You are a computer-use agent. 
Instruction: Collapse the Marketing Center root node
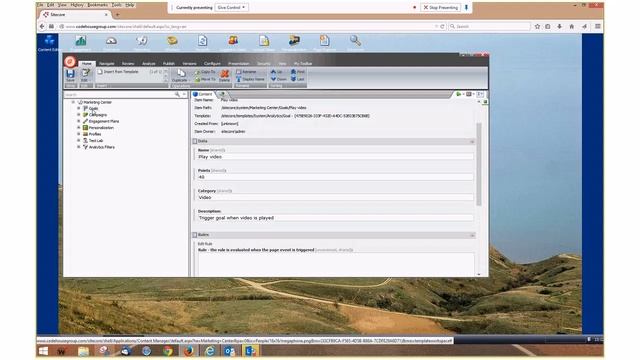[x=73, y=102]
